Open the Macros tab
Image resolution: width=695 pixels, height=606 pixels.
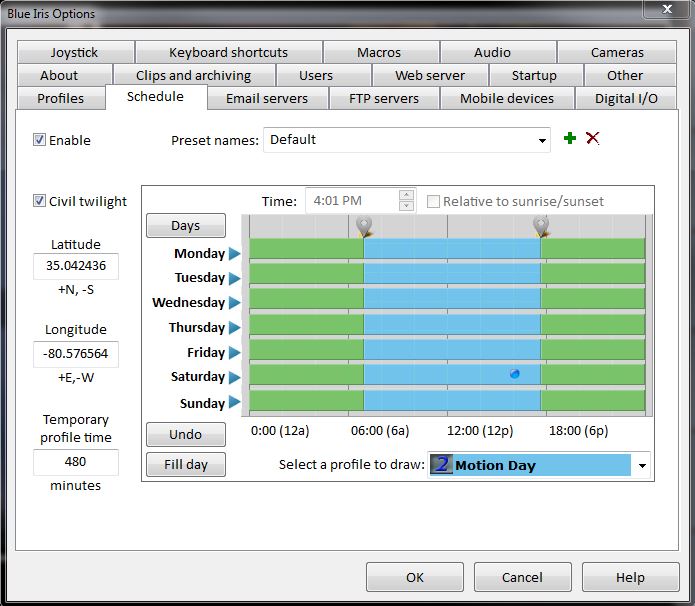[381, 52]
